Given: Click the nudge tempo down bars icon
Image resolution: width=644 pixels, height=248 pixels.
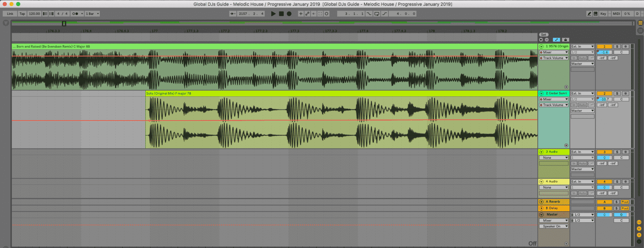Looking at the screenshot, I should tap(45, 14).
